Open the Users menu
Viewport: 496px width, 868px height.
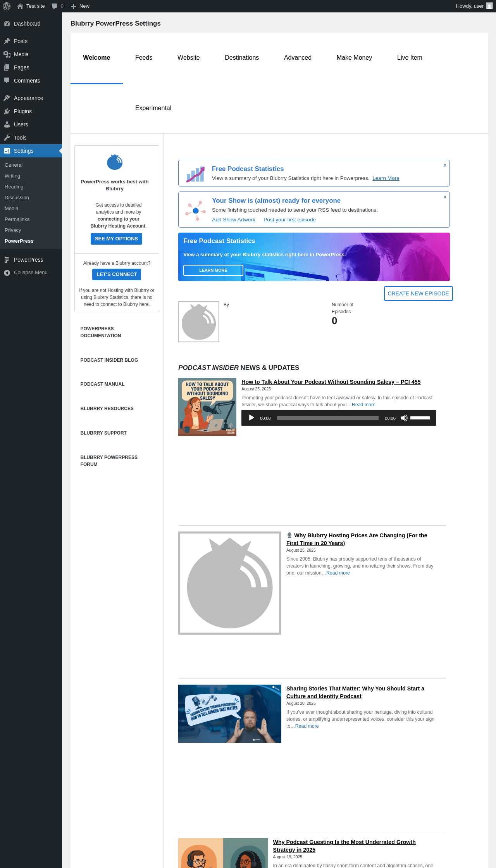(31, 124)
